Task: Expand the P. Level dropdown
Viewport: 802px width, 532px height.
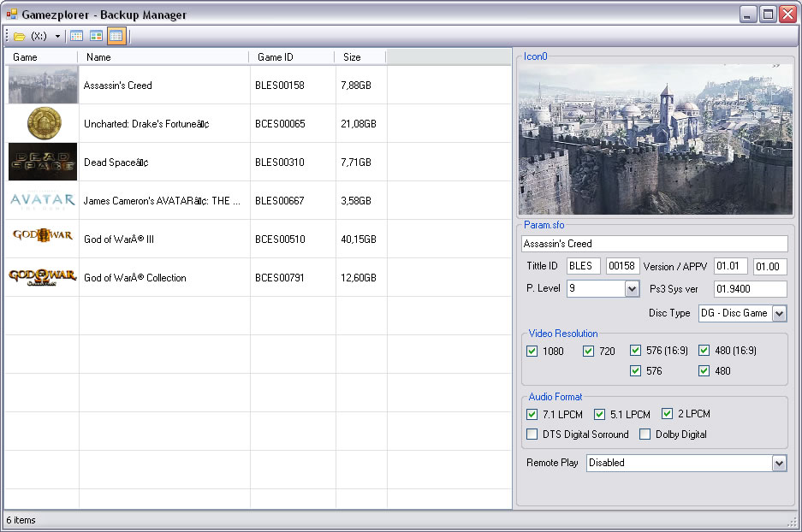Action: [x=632, y=289]
